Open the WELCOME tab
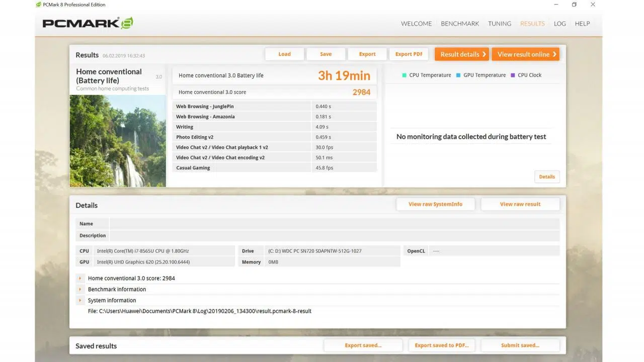Image resolution: width=644 pixels, height=362 pixels. [416, 24]
